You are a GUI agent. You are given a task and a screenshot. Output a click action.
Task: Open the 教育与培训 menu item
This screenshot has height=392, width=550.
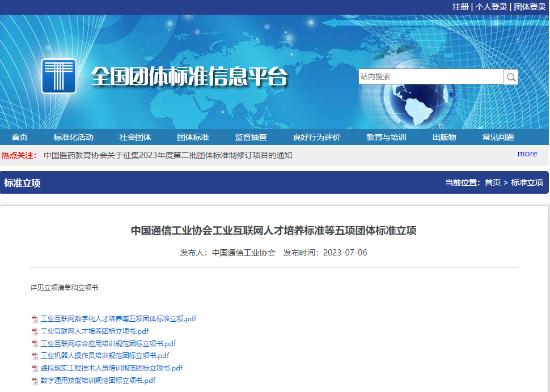[386, 137]
